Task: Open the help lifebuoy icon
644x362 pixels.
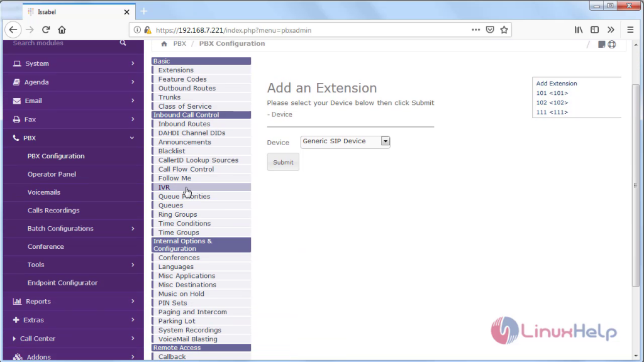Action: 612,45
